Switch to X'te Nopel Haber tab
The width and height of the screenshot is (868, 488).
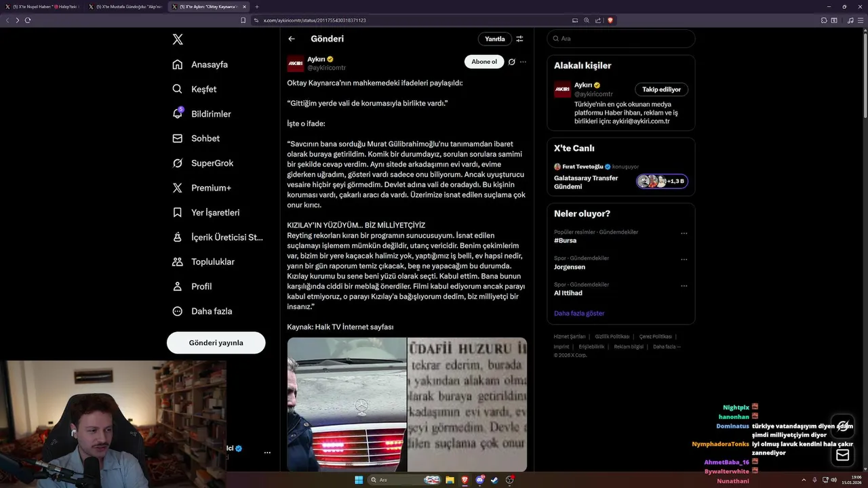(43, 7)
